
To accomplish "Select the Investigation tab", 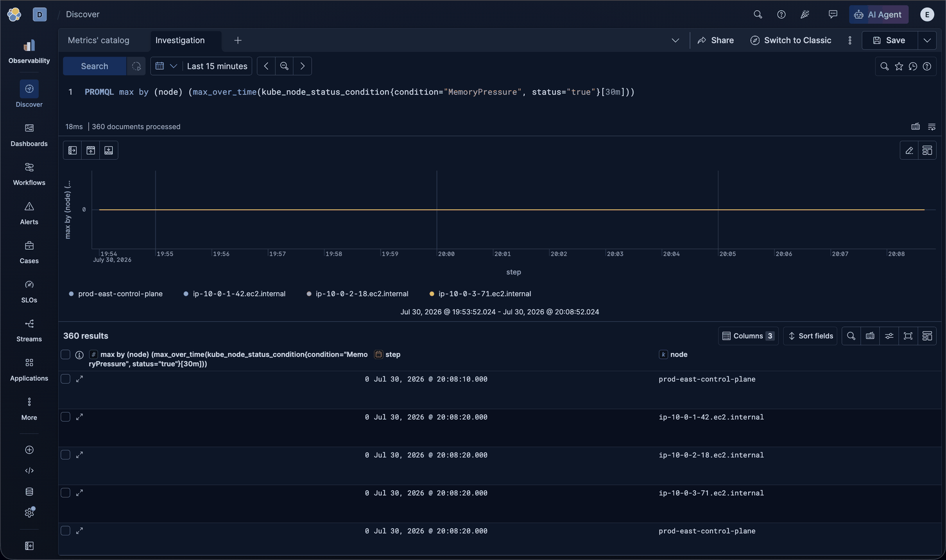I will [180, 41].
